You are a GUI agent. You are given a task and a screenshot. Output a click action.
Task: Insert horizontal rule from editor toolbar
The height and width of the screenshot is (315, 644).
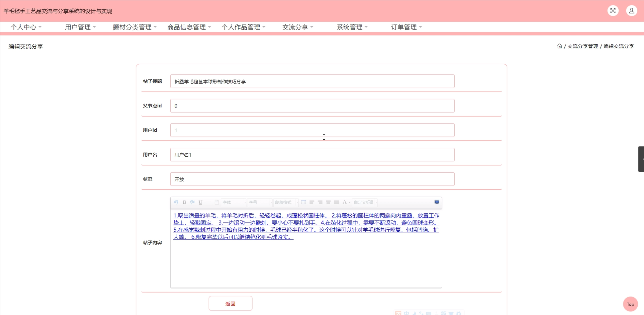208,202
